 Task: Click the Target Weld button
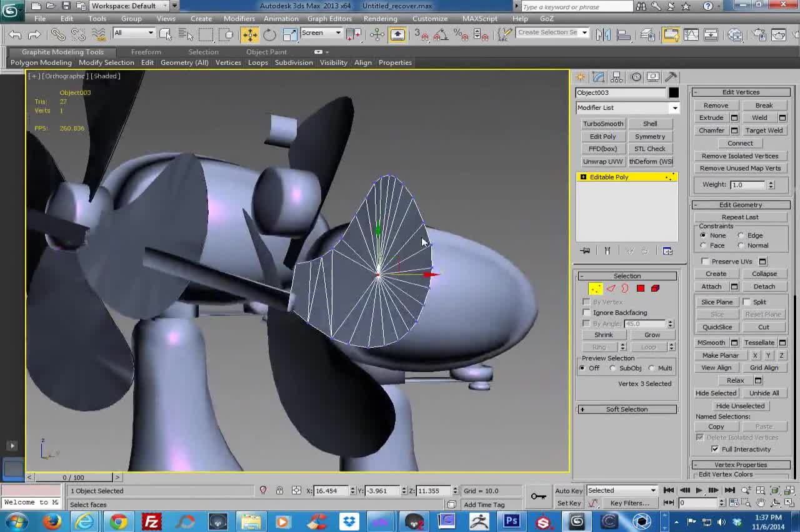[x=764, y=131]
